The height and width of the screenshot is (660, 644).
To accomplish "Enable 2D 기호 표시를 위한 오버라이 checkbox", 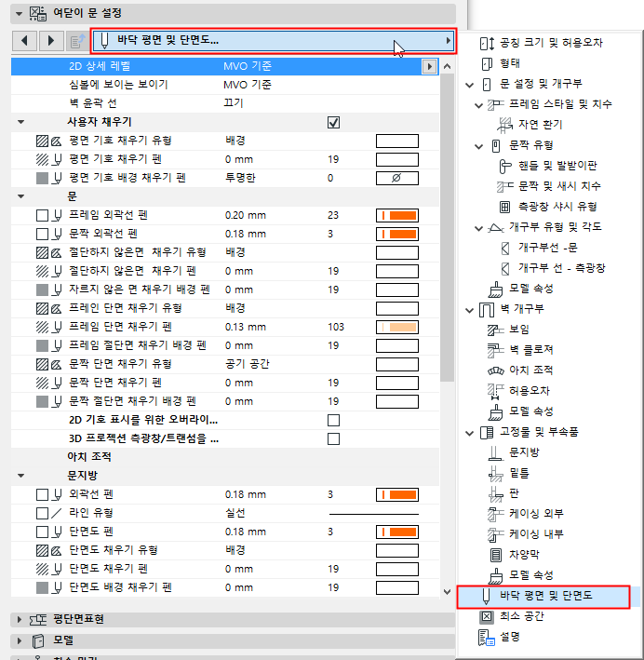I will click(x=333, y=420).
